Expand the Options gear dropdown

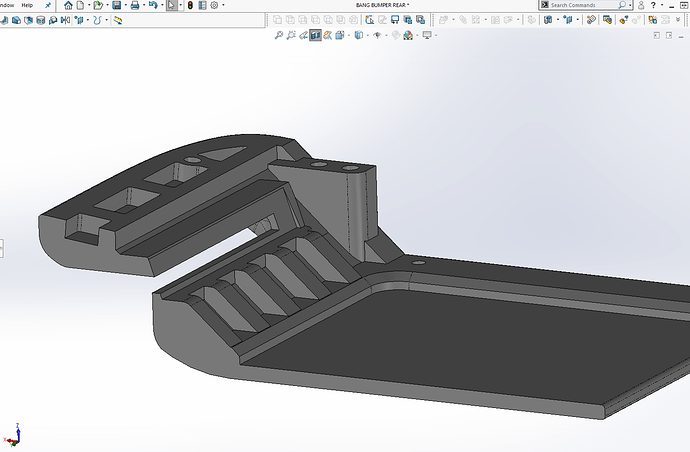point(223,5)
